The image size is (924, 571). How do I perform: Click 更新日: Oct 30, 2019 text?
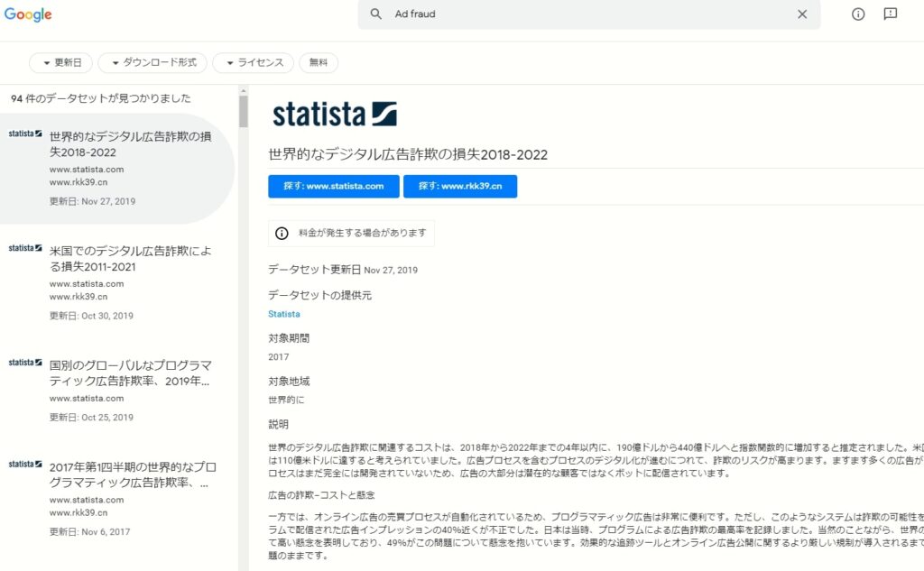[x=91, y=316]
